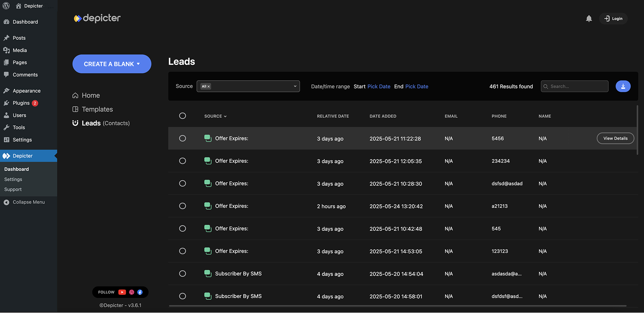This screenshot has width=644, height=313.
Task: Pick the End date
Action: [x=417, y=86]
